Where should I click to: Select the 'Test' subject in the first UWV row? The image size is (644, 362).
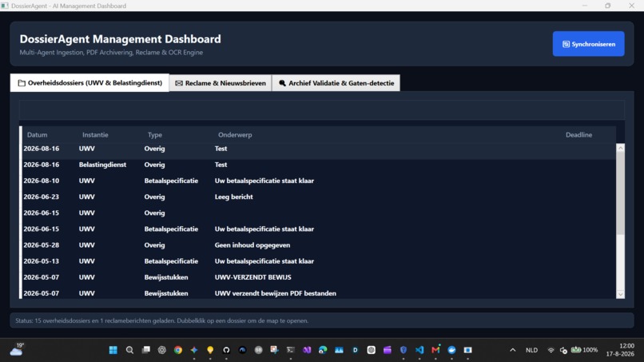pyautogui.click(x=221, y=149)
